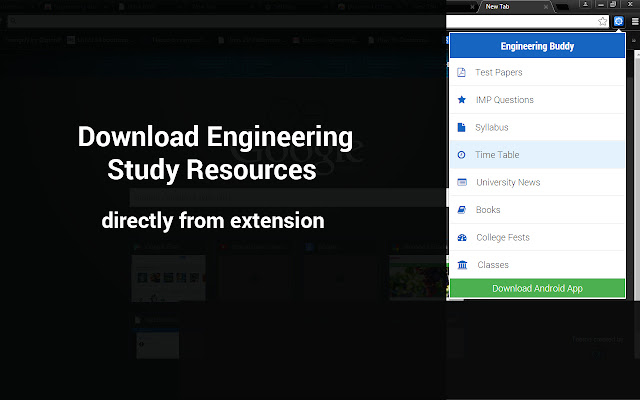
Task: Click the news icon beside University News
Action: [x=462, y=182]
